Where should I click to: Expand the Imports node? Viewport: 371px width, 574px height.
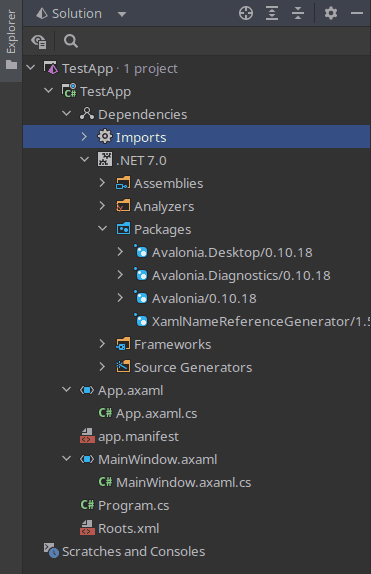pyautogui.click(x=84, y=137)
